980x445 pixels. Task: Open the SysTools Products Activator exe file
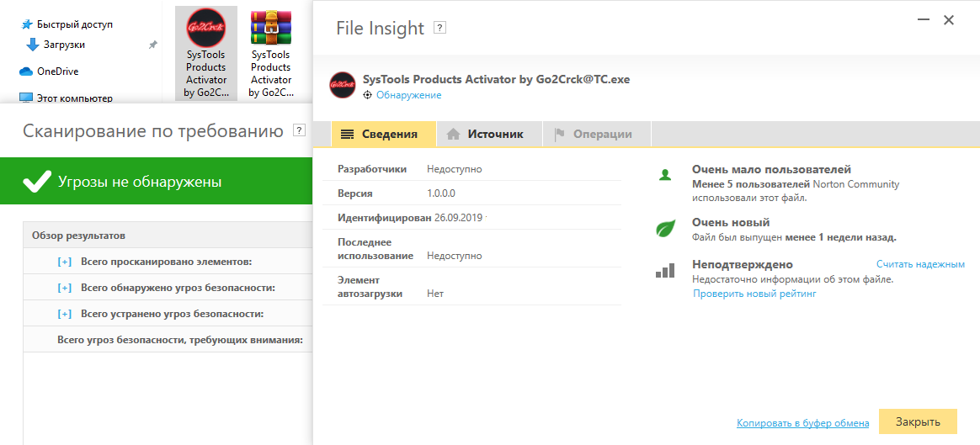point(206,52)
